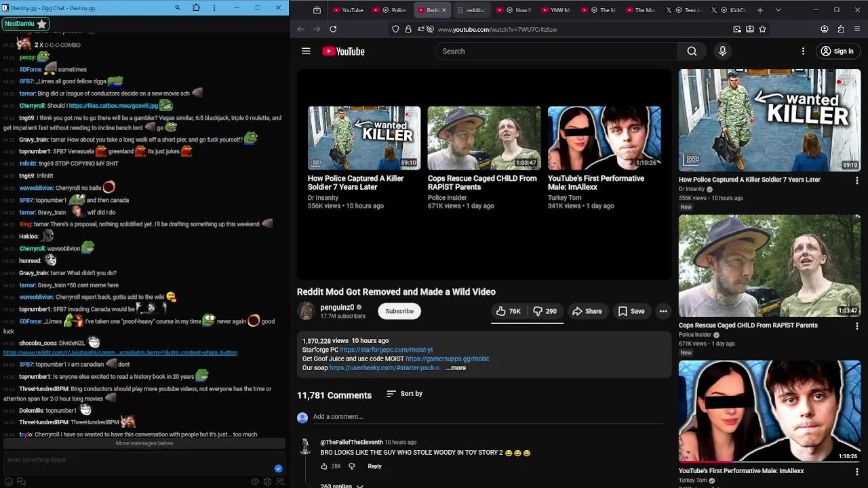The width and height of the screenshot is (868, 488).
Task: Open the files.catbox.moe link in chat
Action: [113, 106]
